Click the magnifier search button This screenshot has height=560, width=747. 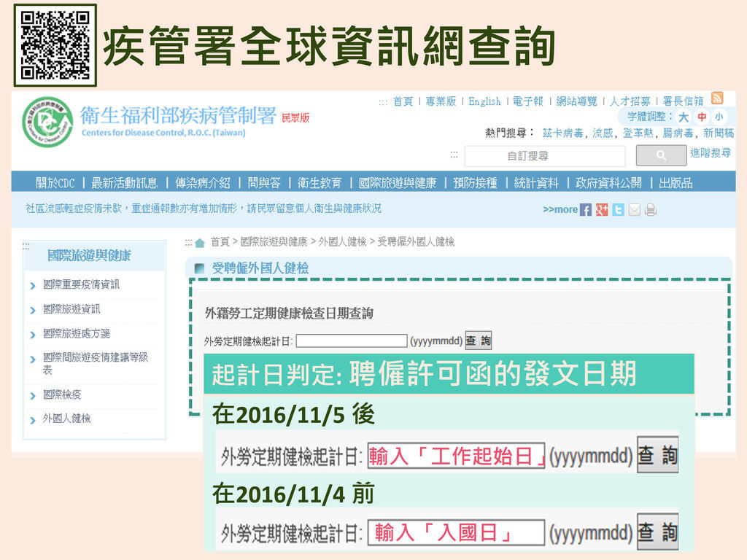(x=661, y=155)
